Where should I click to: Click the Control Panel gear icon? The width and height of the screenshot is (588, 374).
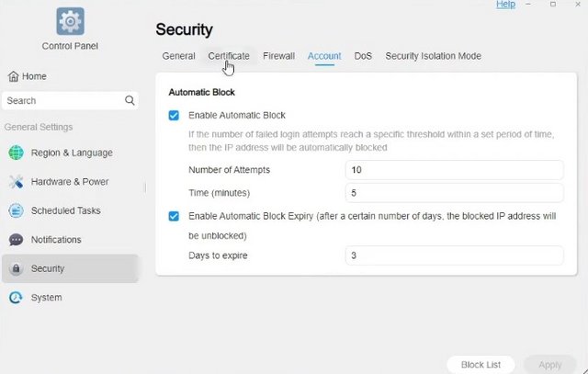[x=70, y=21]
